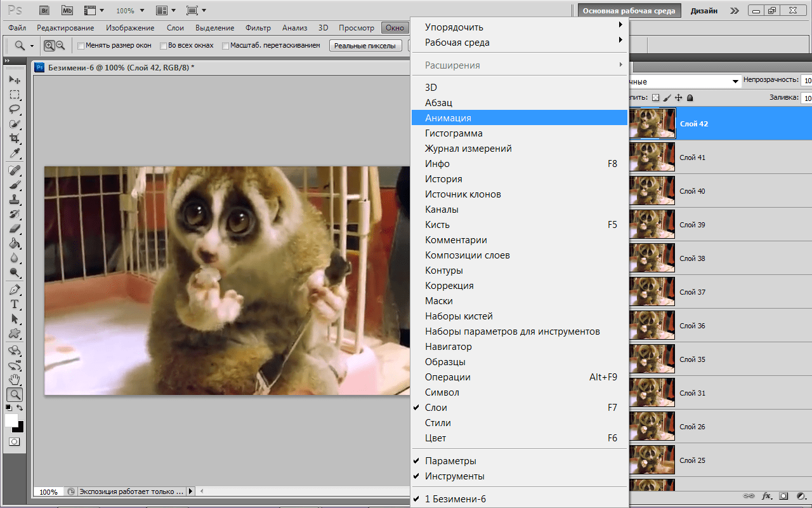Viewport: 812px width, 508px height.
Task: Launch Adobe Bridge
Action: pos(44,11)
